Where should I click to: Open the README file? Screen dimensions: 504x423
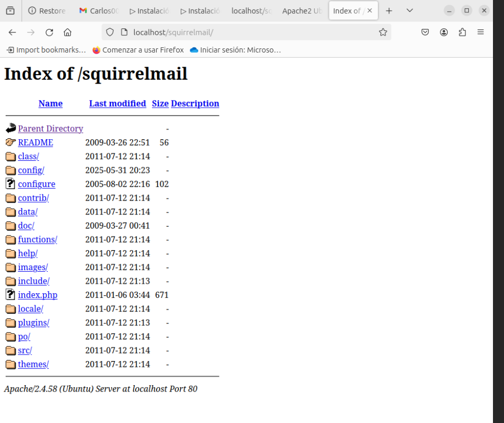[35, 142]
